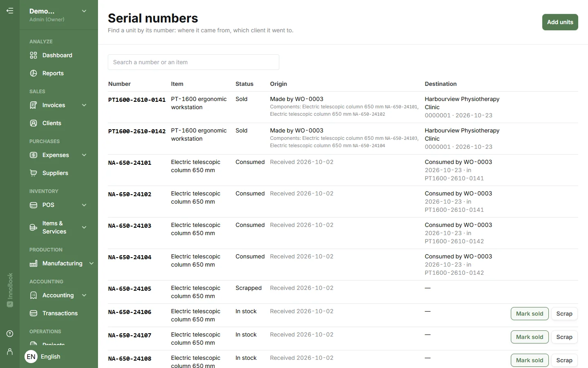The image size is (588, 368).
Task: Click the Expenses money icon
Action: [x=33, y=155]
